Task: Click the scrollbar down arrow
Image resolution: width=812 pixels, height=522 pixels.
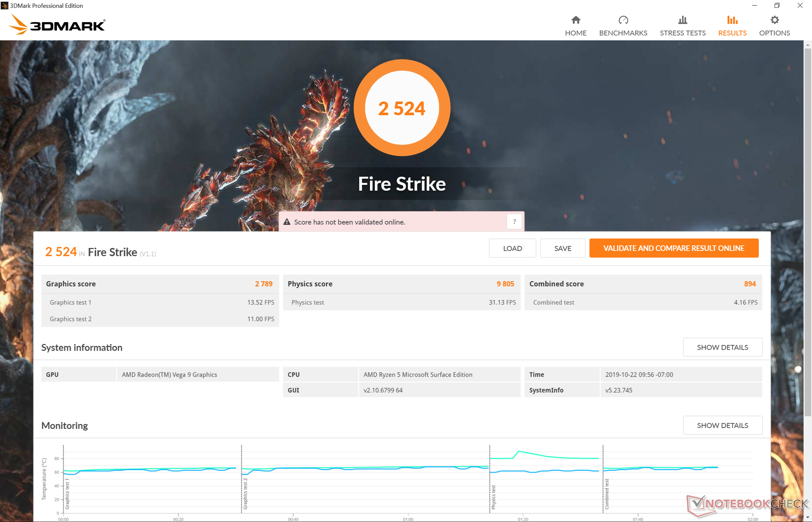Action: (808, 518)
